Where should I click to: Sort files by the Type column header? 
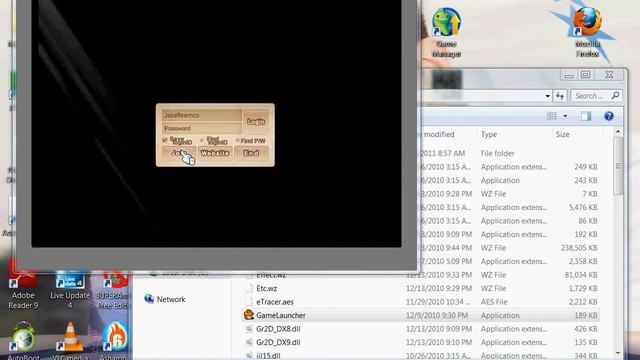(x=489, y=134)
